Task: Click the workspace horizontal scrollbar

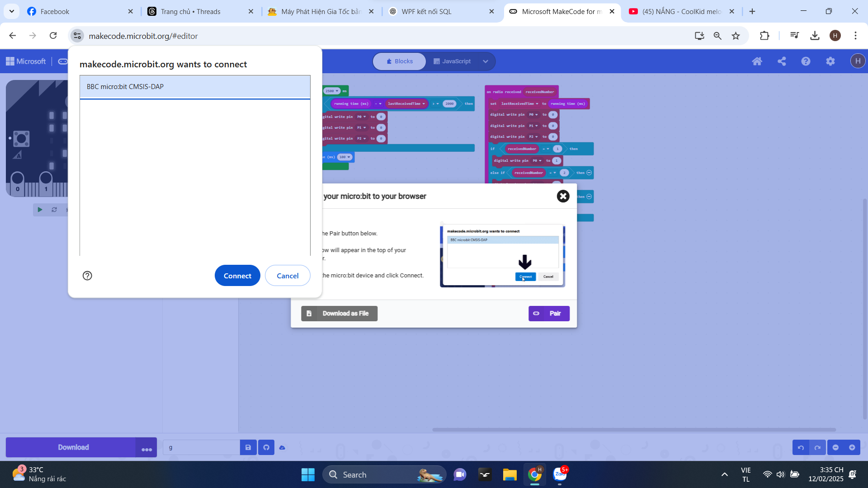Action: click(x=634, y=430)
